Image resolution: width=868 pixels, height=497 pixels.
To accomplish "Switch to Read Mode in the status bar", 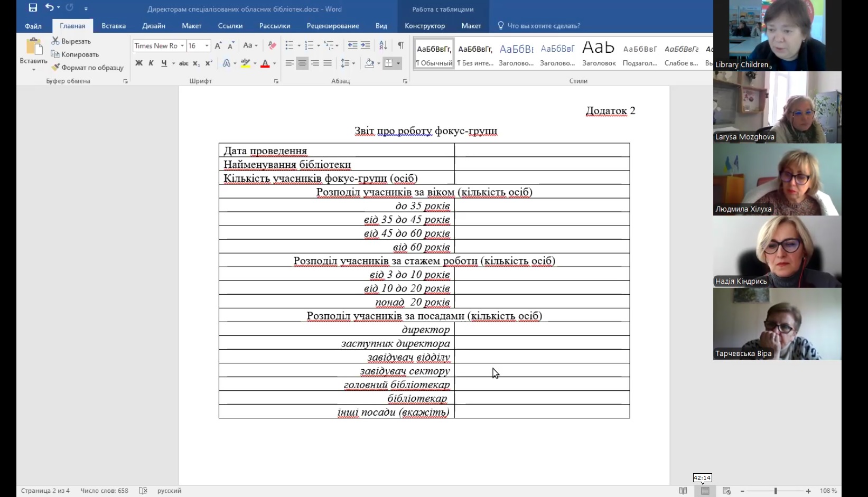I will pyautogui.click(x=683, y=491).
